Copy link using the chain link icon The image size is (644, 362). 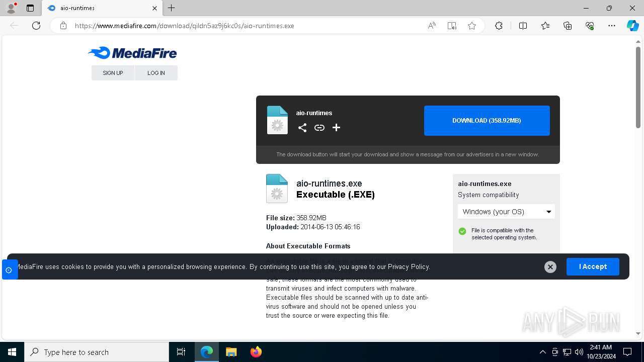pos(319,128)
